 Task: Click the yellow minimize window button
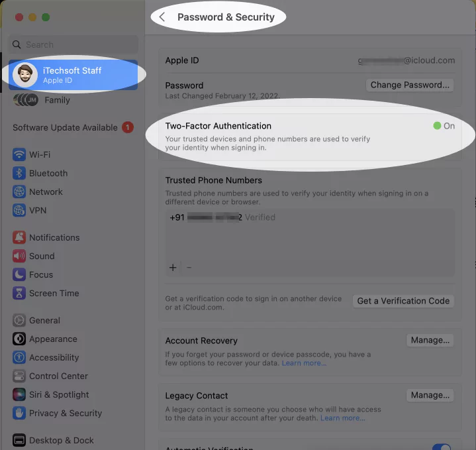click(x=32, y=17)
